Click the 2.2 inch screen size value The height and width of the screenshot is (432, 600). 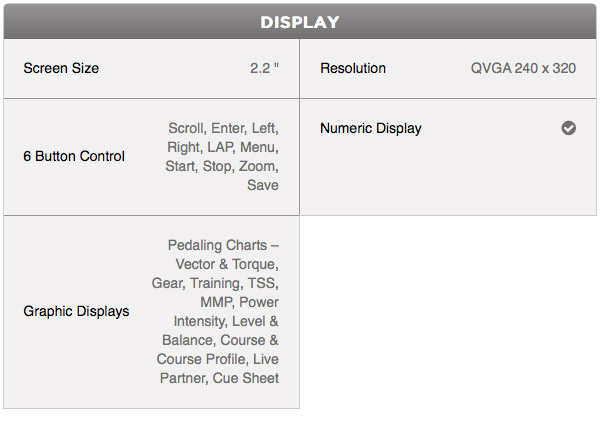click(x=264, y=68)
